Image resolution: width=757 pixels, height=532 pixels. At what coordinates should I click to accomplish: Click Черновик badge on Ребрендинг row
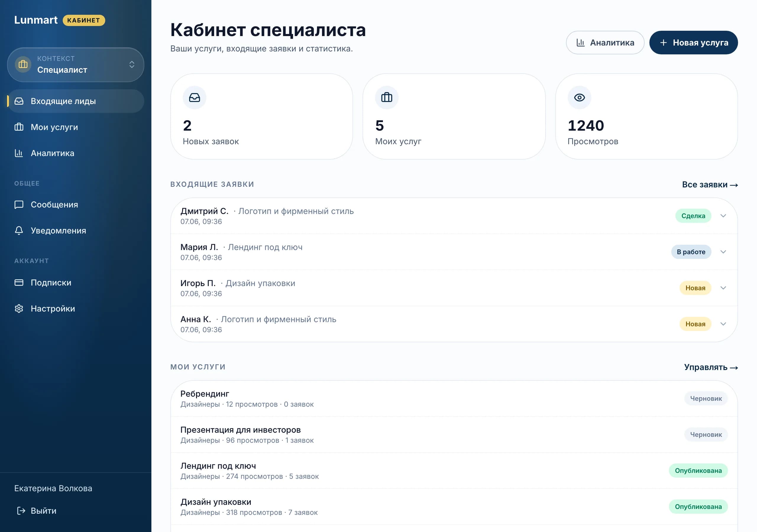[x=706, y=398]
